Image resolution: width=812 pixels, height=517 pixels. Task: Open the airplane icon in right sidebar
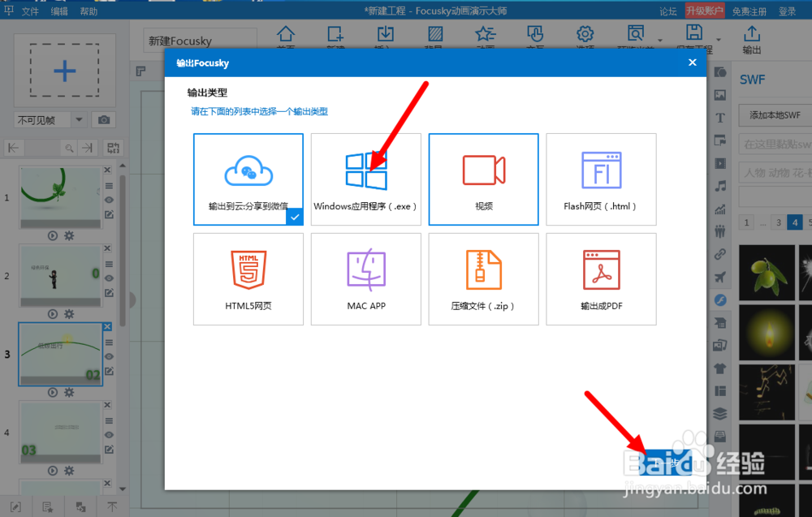[x=719, y=277]
